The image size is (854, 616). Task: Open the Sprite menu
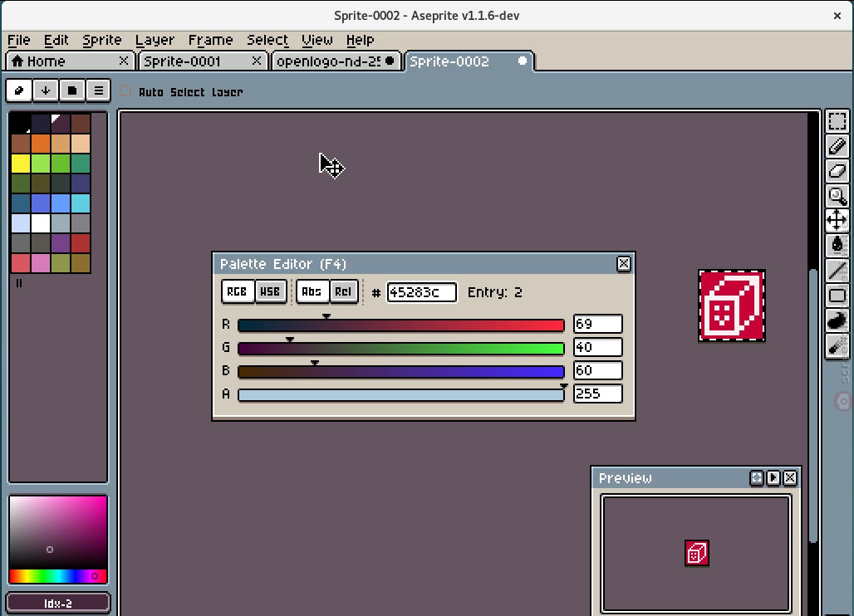[x=102, y=41]
